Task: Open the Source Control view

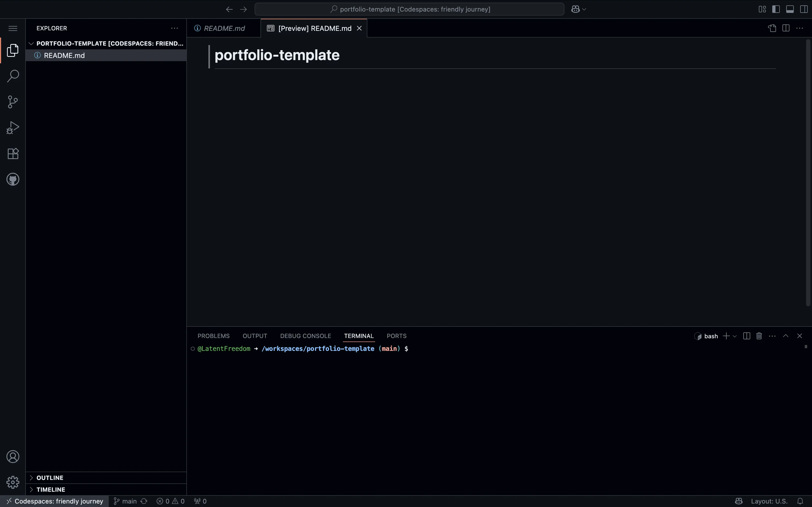Action: [x=12, y=102]
